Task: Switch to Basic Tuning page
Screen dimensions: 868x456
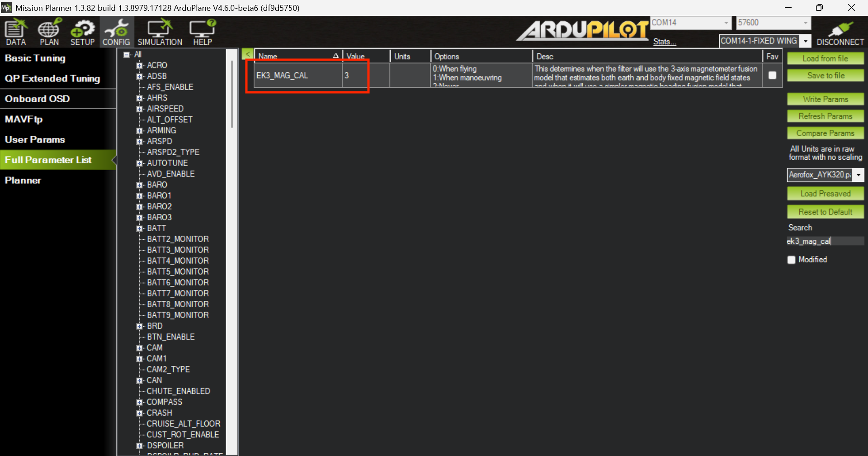Action: click(35, 58)
